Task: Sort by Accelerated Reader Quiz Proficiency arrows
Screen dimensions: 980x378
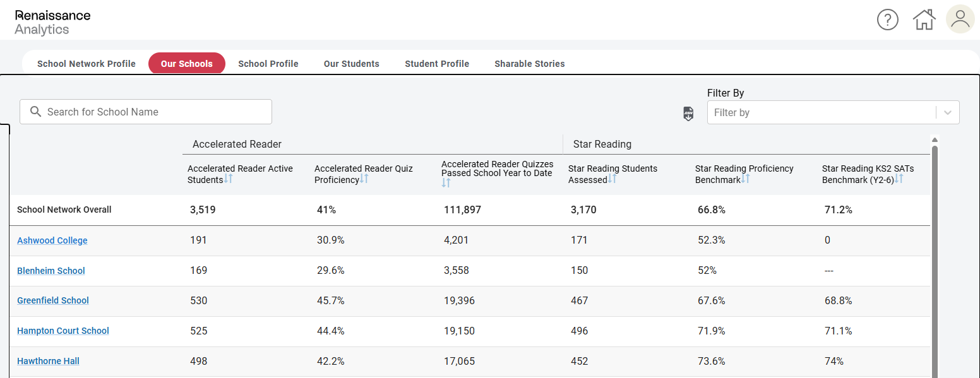Action: coord(364,179)
